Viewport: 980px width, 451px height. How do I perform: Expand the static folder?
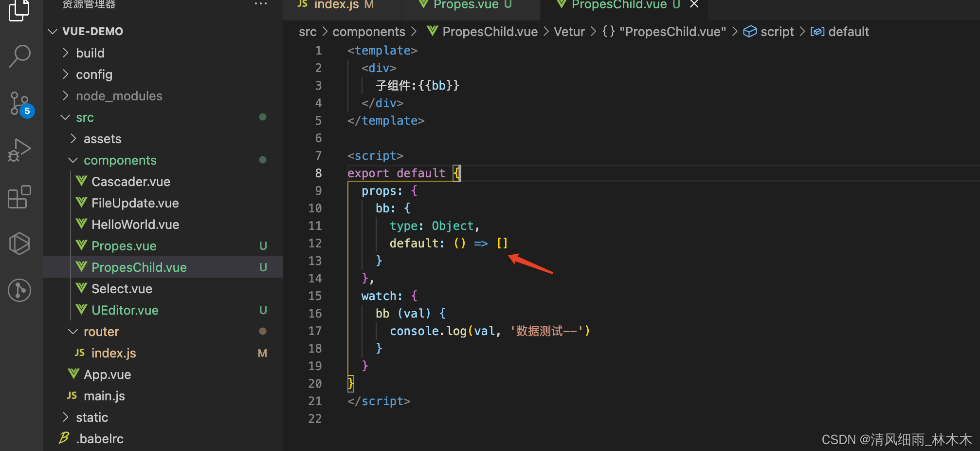click(66, 417)
